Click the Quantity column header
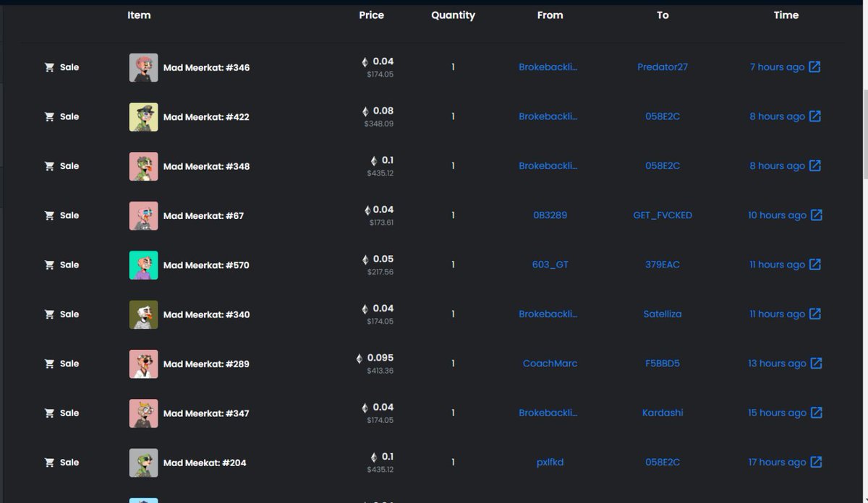868x503 pixels. coord(453,15)
